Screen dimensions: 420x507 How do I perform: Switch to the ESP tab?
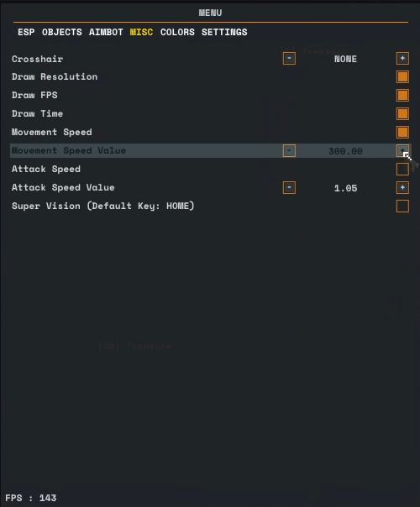click(26, 33)
